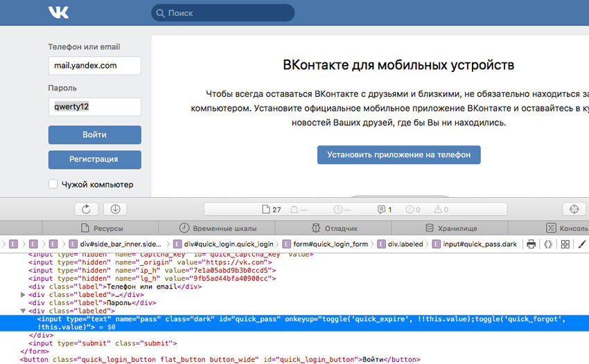Click the warning triangle count icon
This screenshot has width=589, height=364.
tap(438, 210)
